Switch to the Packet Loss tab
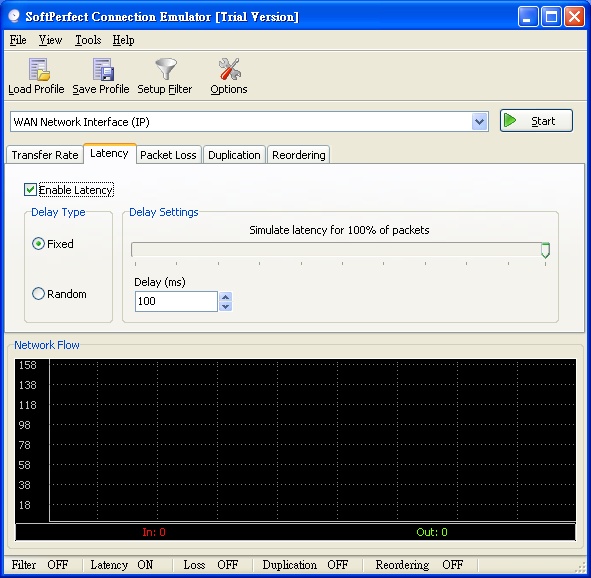 [x=168, y=155]
